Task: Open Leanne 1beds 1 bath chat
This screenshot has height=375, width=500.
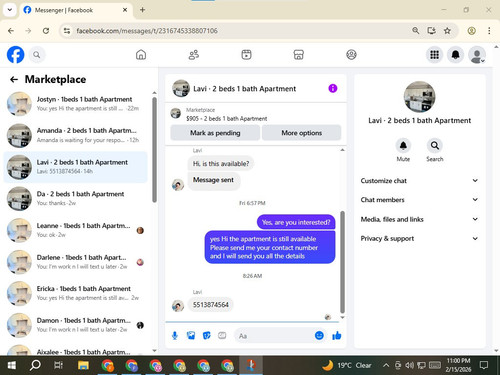Action: tap(76, 230)
